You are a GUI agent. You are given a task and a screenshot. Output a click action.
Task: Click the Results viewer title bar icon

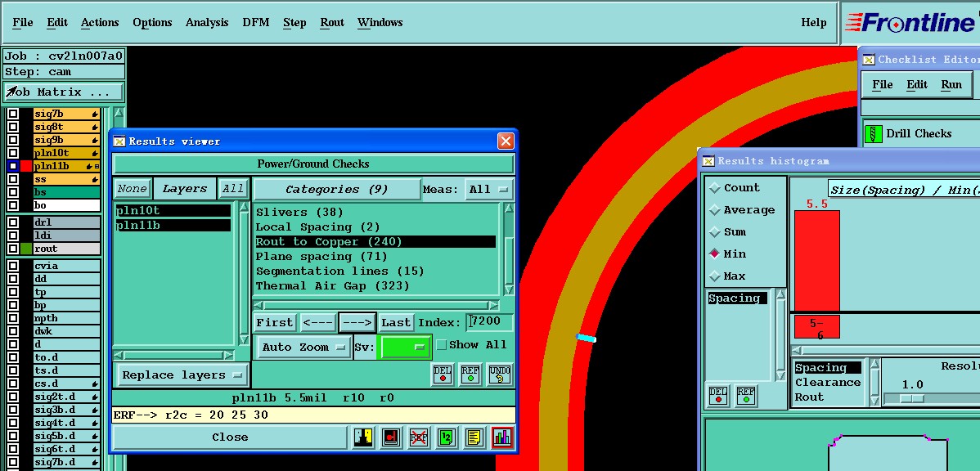[x=119, y=141]
